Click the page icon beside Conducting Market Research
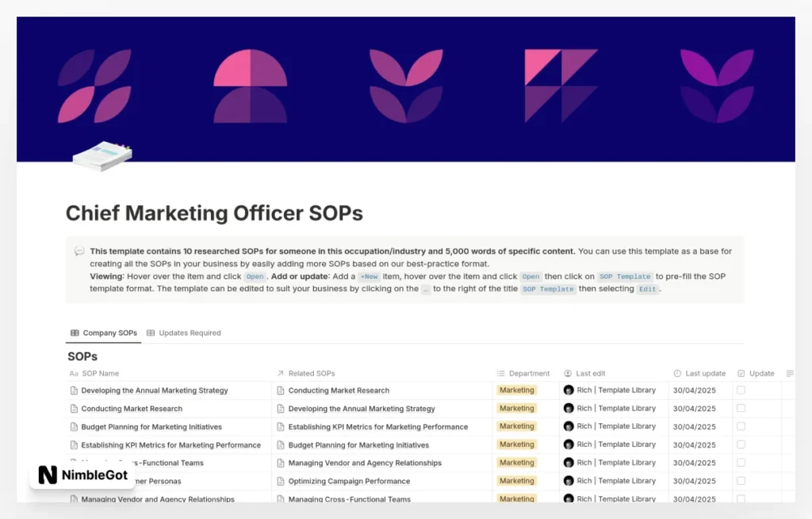 (75, 408)
